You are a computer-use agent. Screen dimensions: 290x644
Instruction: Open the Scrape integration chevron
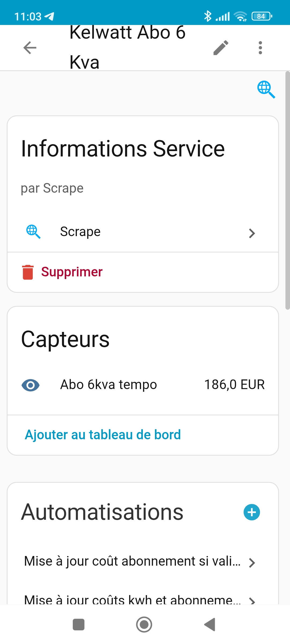252,233
